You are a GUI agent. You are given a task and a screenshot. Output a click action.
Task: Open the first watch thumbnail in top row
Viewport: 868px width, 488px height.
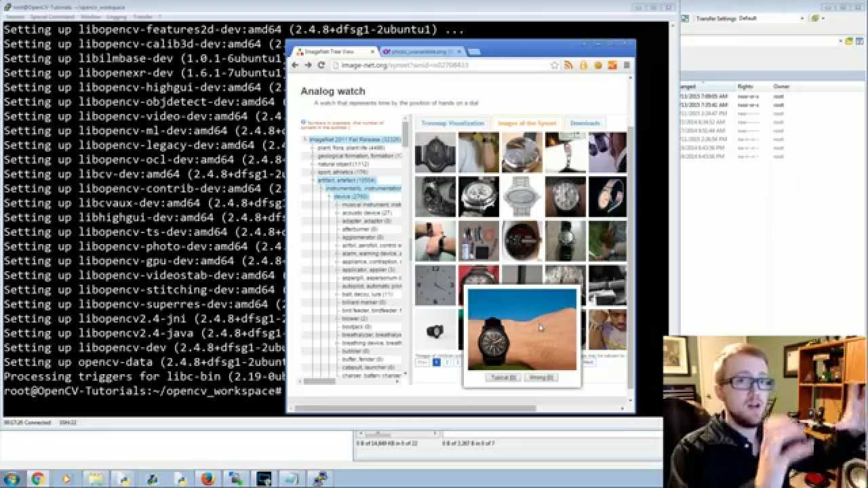point(435,152)
